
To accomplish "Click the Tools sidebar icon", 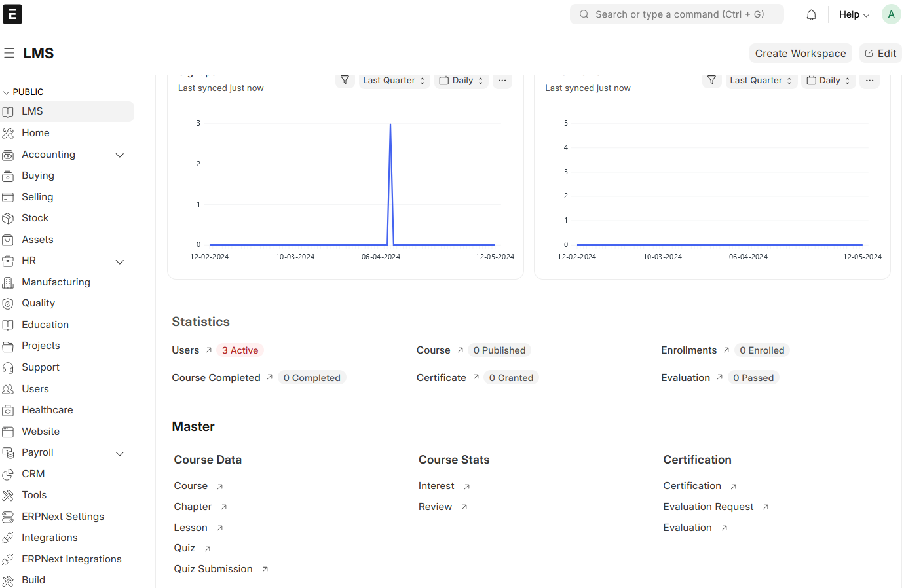I will [8, 495].
